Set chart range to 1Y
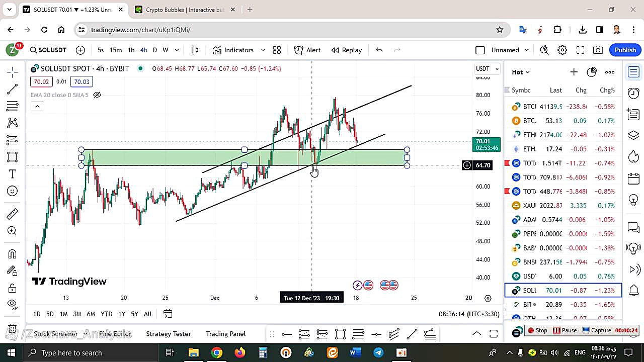 point(122,314)
